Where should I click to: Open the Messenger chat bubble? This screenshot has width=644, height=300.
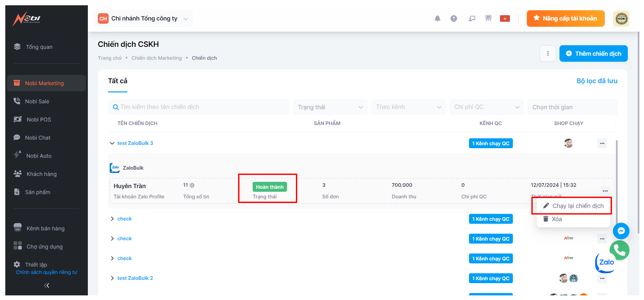coord(621,231)
